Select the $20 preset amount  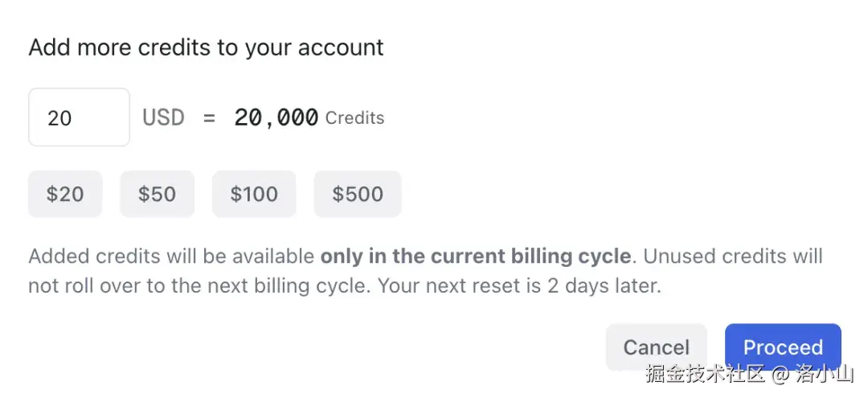(x=65, y=194)
